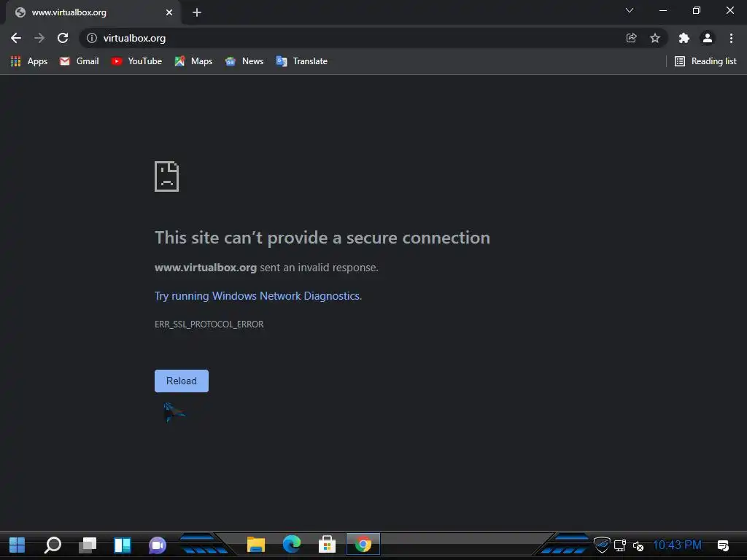This screenshot has height=560, width=747.
Task: Close the www.virtualbox.org tab
Action: [x=169, y=12]
